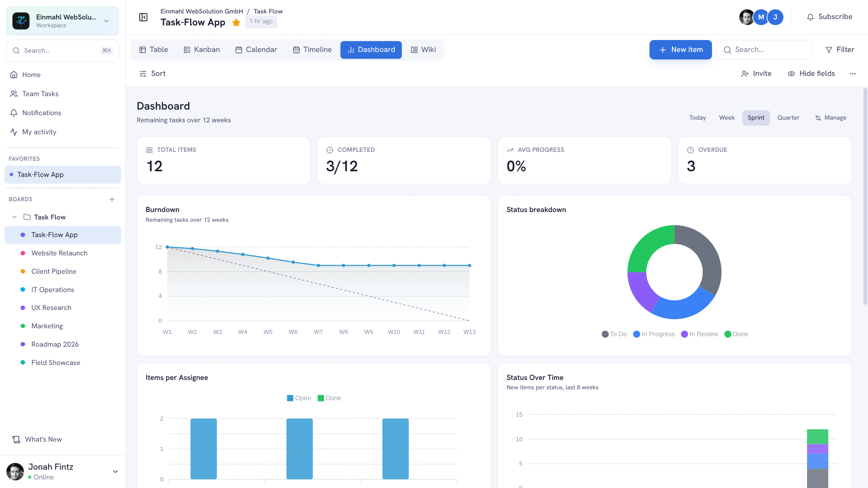Collapse the Task Flow folder chevron
Image resolution: width=868 pixels, height=488 pixels.
pyautogui.click(x=14, y=217)
